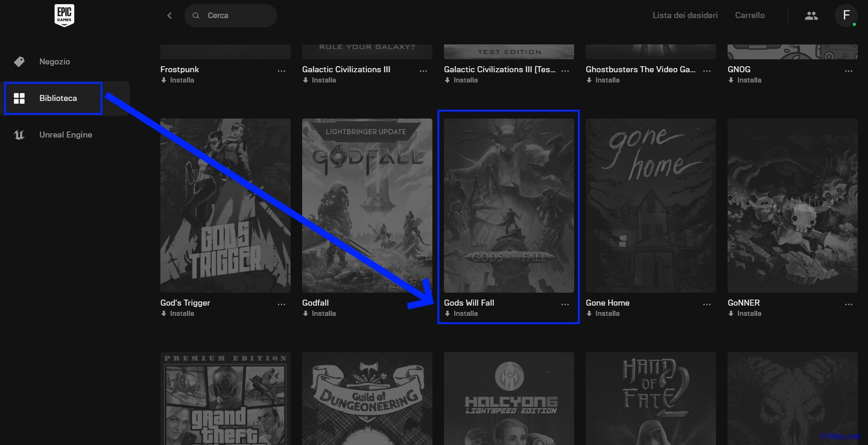Click the Ghostbusters The Video Ga... title
This screenshot has width=868, height=445.
point(640,69)
